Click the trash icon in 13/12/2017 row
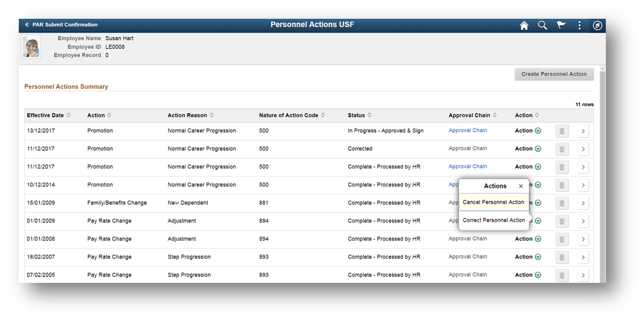Viewport: 644px width, 321px height. 562,131
